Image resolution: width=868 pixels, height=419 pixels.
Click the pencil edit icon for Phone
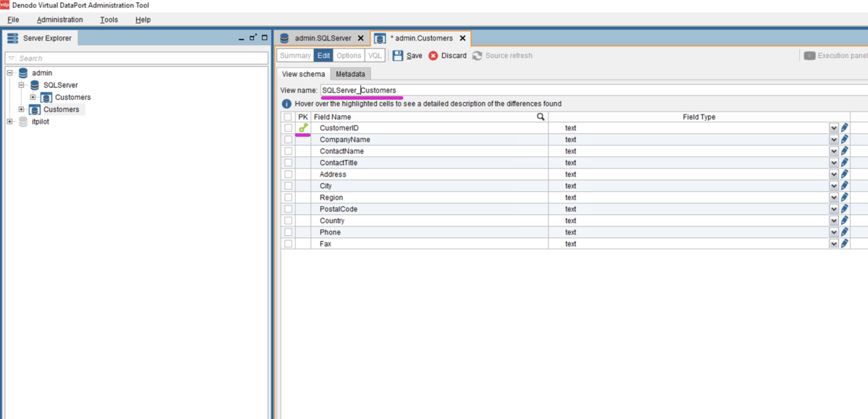[x=844, y=232]
